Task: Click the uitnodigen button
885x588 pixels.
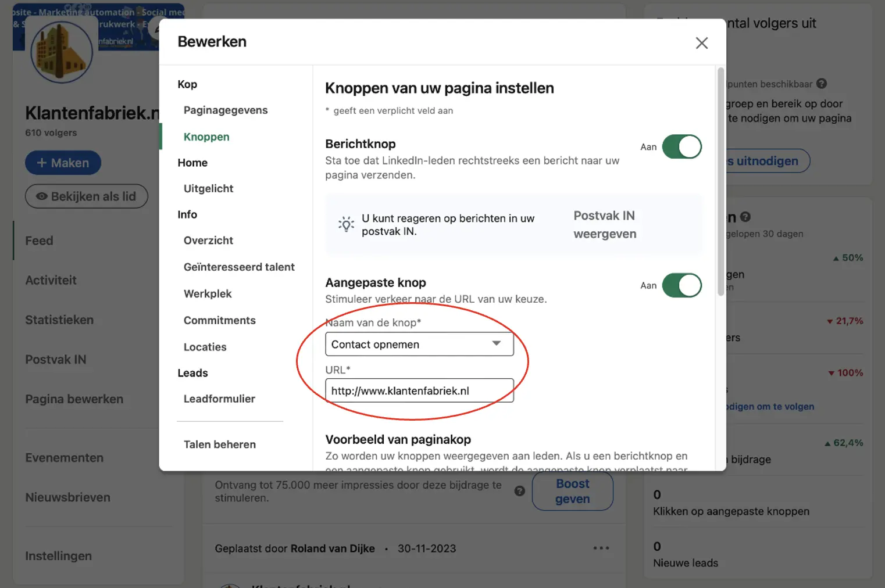Action: pos(768,161)
